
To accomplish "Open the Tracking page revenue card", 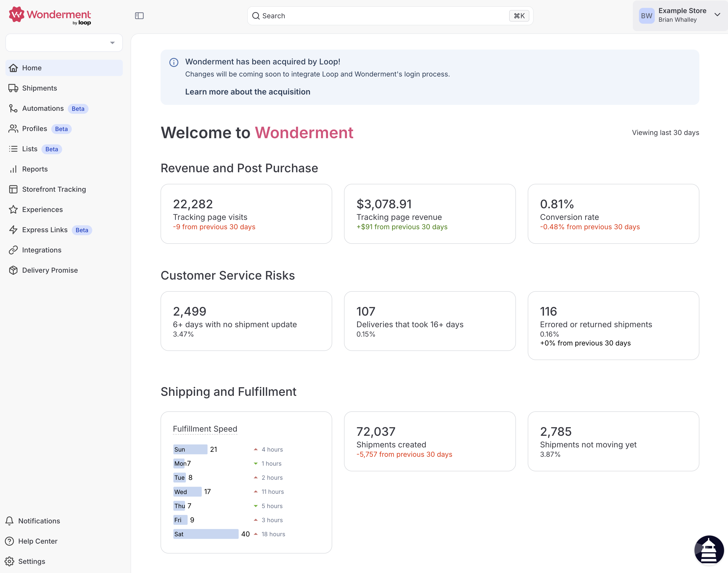I will 430,214.
